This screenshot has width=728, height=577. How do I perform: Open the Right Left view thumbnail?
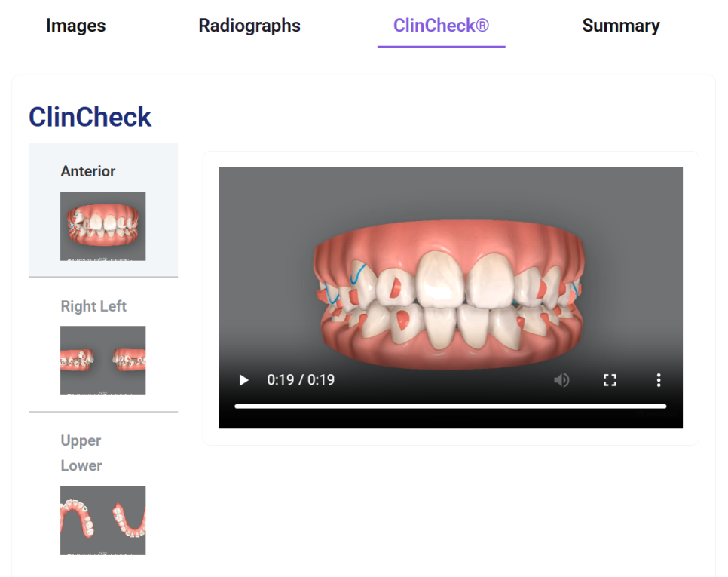tap(102, 360)
